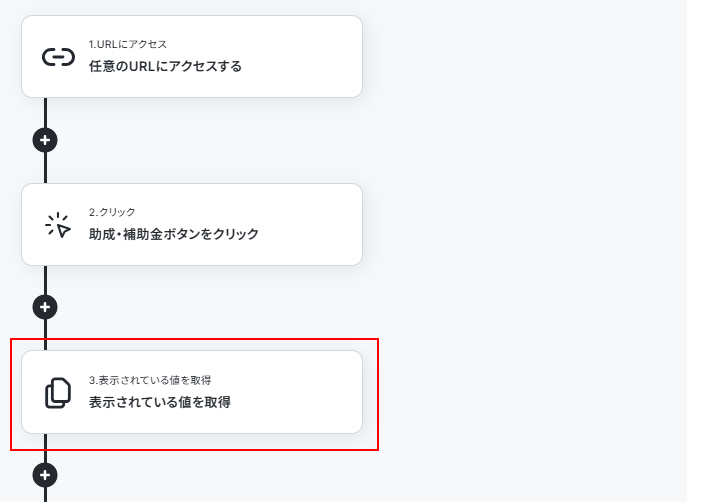
Task: Click the cursor click icon on step 2
Action: (x=58, y=225)
